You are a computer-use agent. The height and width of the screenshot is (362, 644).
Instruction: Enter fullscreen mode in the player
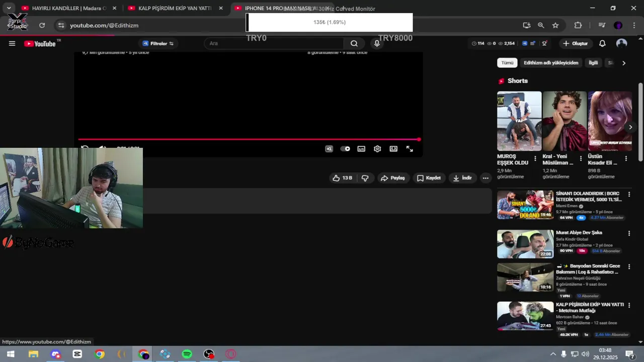pos(410,149)
